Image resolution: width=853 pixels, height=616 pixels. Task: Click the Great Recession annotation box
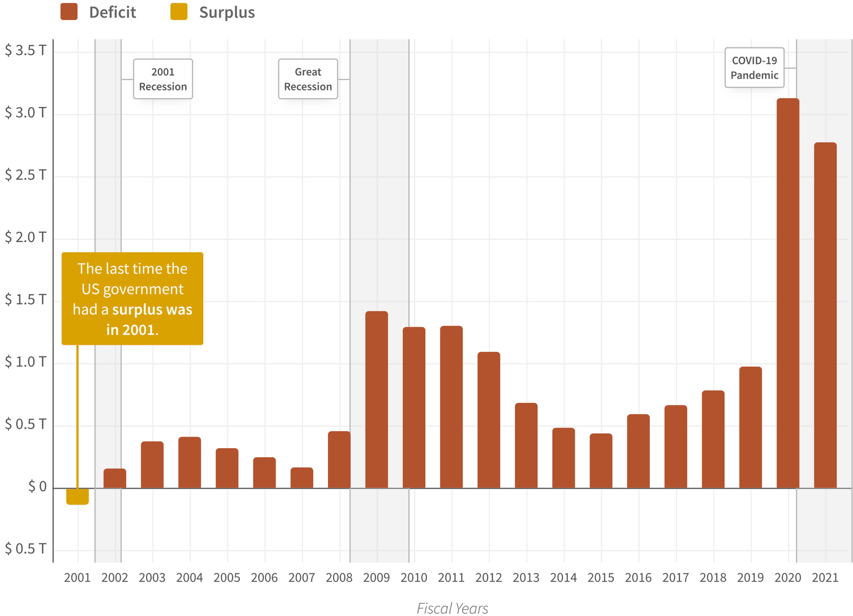(308, 79)
